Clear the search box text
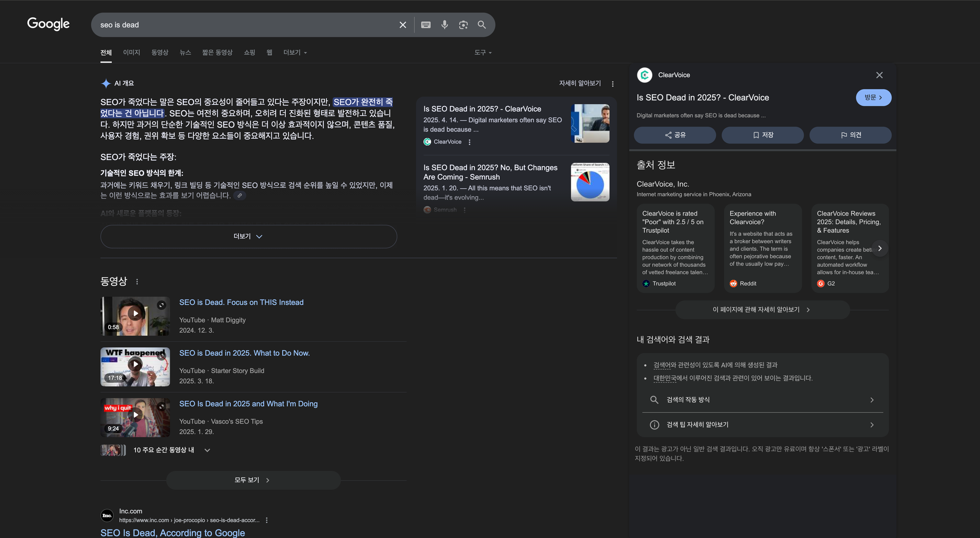 coord(403,25)
